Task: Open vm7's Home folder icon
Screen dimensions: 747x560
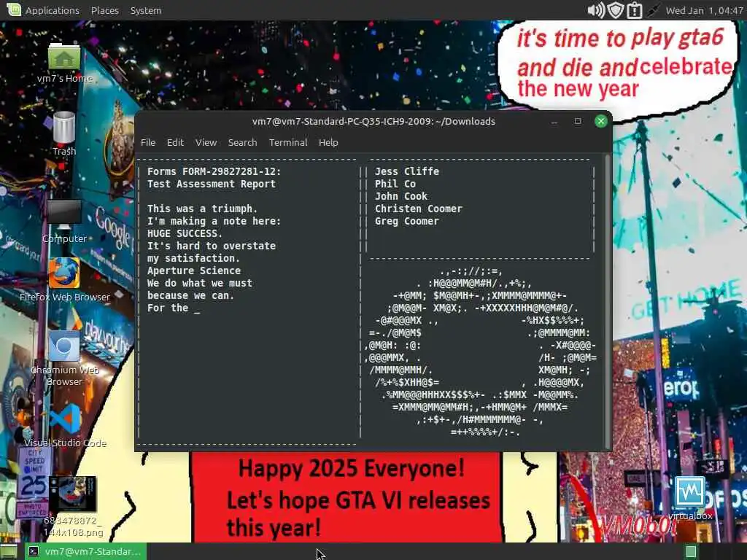Action: pos(64,58)
